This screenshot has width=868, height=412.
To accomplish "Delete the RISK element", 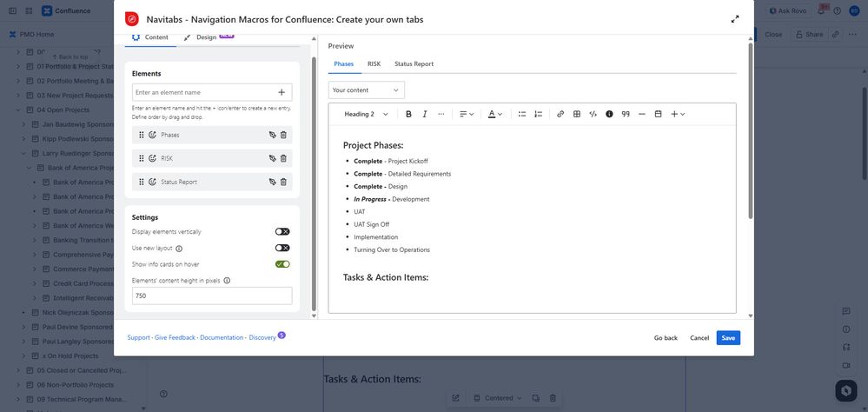I will (283, 158).
